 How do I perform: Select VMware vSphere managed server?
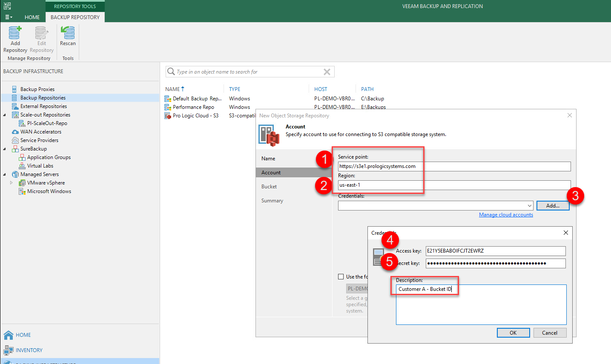tap(46, 183)
